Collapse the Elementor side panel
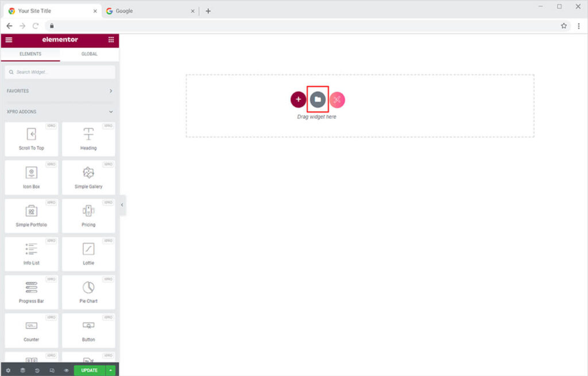Viewport: 588px width, 376px height. click(122, 205)
